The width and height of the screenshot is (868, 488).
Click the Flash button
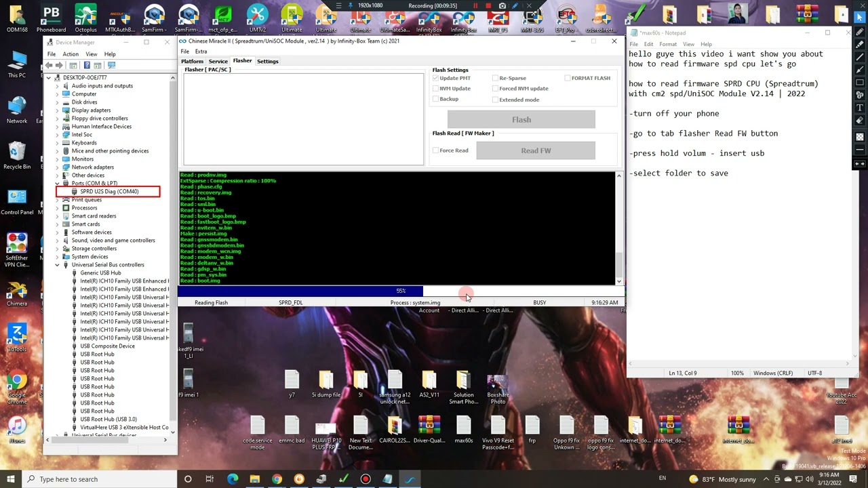click(x=521, y=119)
